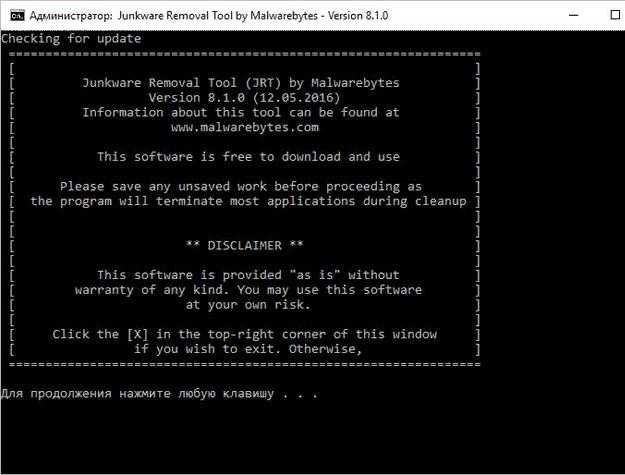Click the window title 'Junkware Removal Tool by Malwarebytes'

218,16
